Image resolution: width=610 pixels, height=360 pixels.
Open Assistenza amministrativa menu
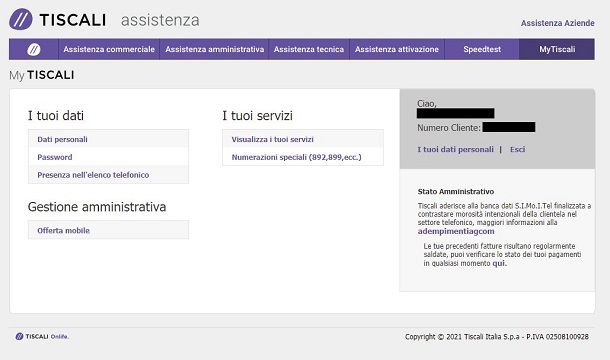click(214, 49)
